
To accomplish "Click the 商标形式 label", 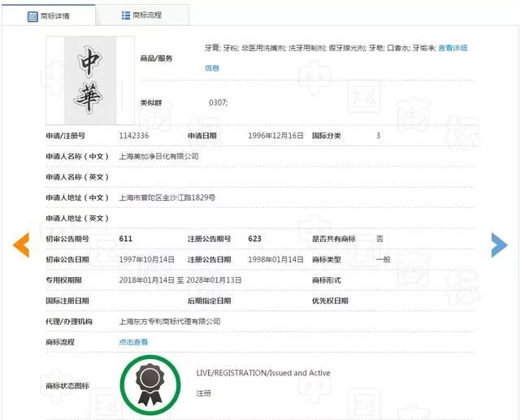I will coord(327,280).
